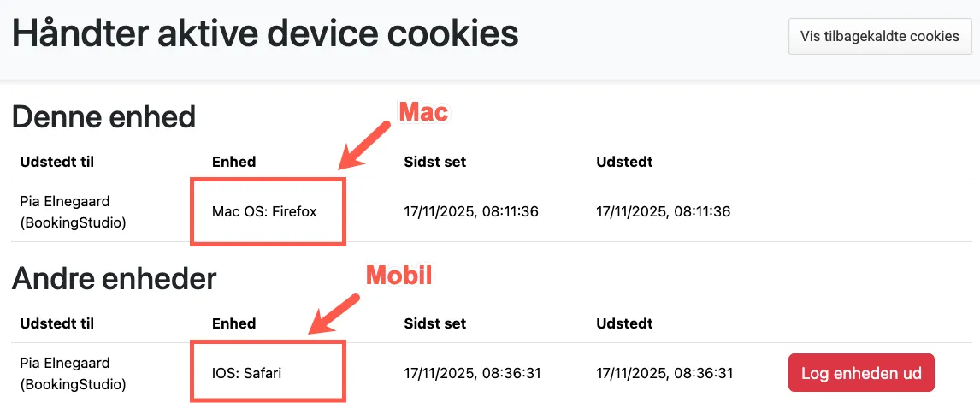This screenshot has height=403, width=980.
Task: Click the Vis tilbagekaldte cookies button
Action: [x=880, y=36]
